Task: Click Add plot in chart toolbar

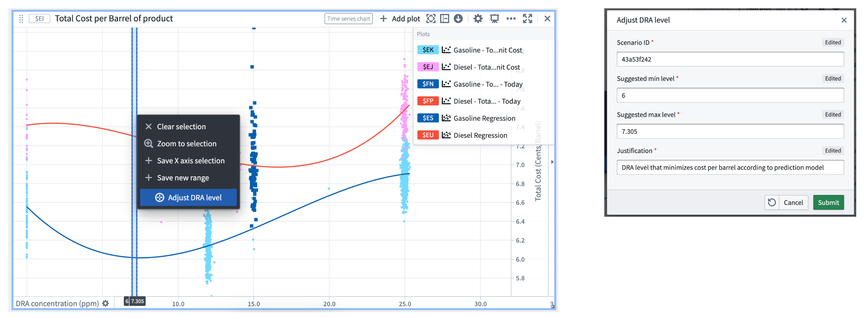Action: click(x=400, y=19)
